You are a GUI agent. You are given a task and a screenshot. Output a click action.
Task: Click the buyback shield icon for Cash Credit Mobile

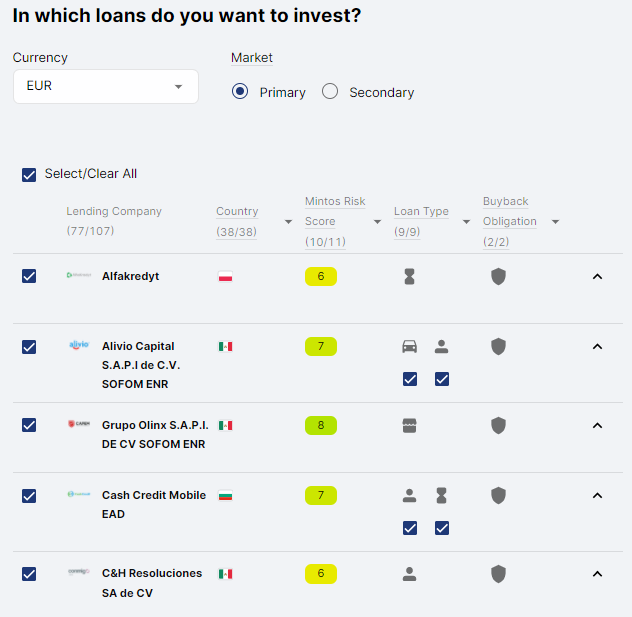(498, 495)
